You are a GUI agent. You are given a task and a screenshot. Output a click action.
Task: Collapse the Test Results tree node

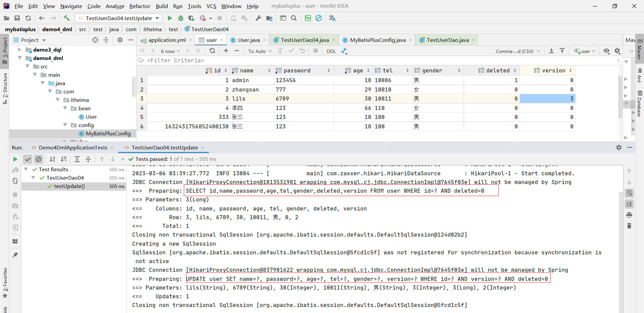(x=26, y=169)
